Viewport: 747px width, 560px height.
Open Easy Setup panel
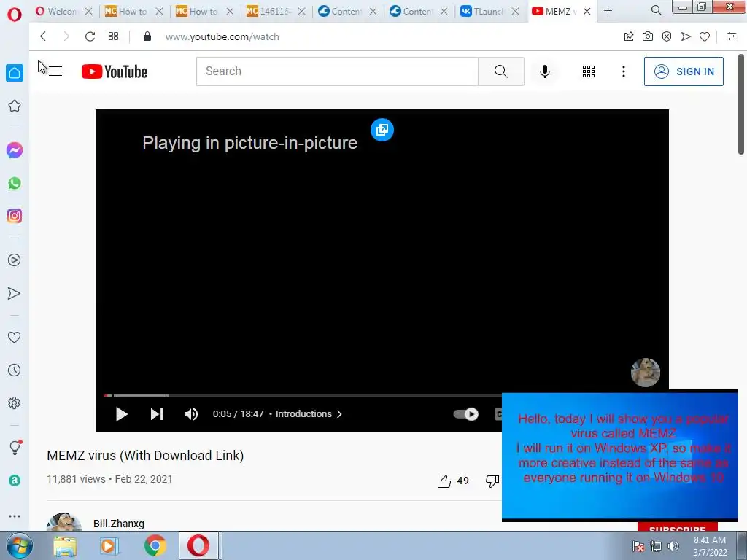point(732,36)
